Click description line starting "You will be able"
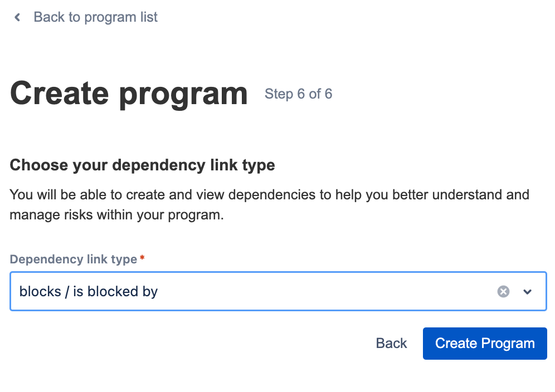Image resolution: width=555 pixels, height=392 pixels. point(270,195)
